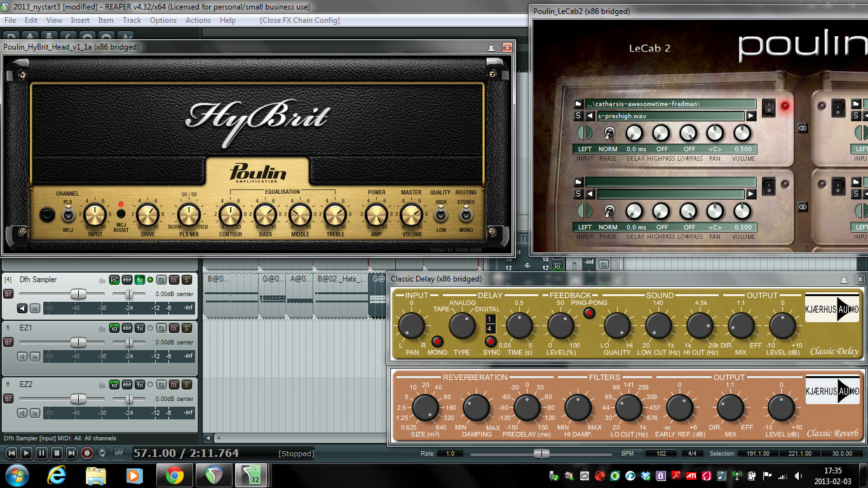Screen dimensions: 868x488
Task: Open envelope panel for Dfh Sampler track
Action: pos(127,280)
